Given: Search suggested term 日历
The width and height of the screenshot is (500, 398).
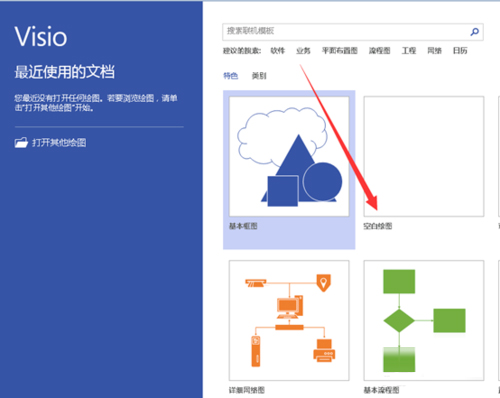Looking at the screenshot, I should pos(460,51).
